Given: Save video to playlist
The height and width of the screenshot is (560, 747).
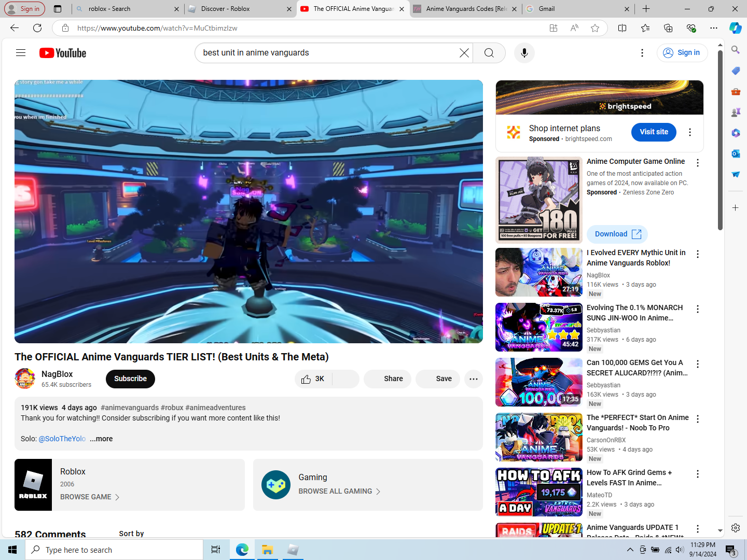Looking at the screenshot, I should coord(438,379).
